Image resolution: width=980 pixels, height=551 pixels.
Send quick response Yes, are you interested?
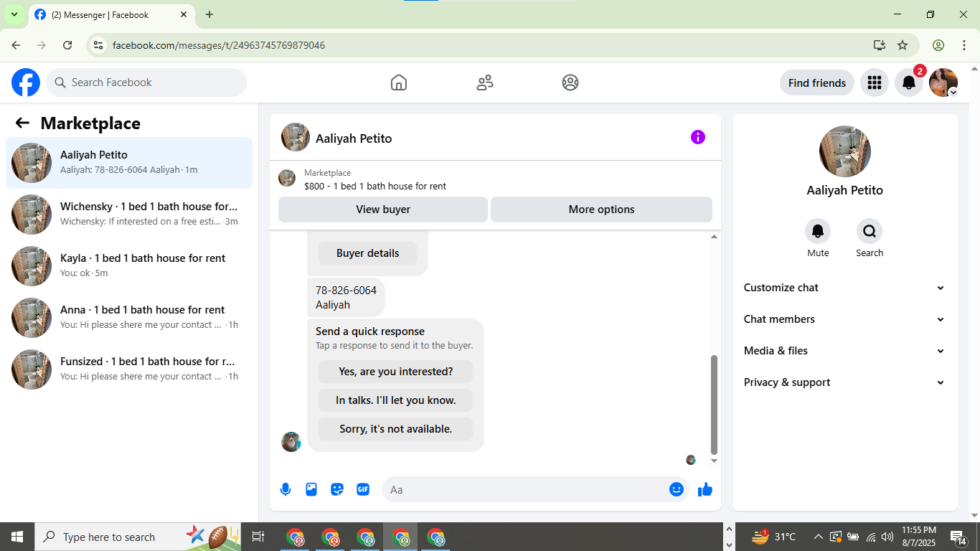pos(395,372)
